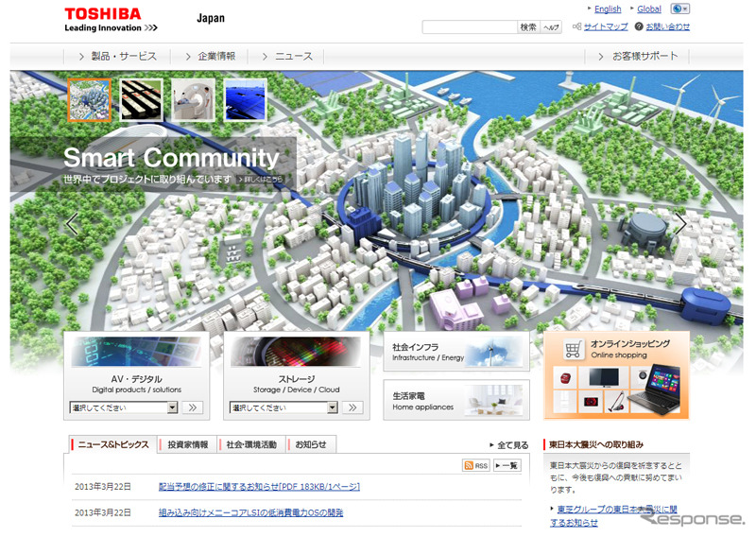
Task: Click the flat-screen TV image in shopping banner
Action: click(x=604, y=377)
